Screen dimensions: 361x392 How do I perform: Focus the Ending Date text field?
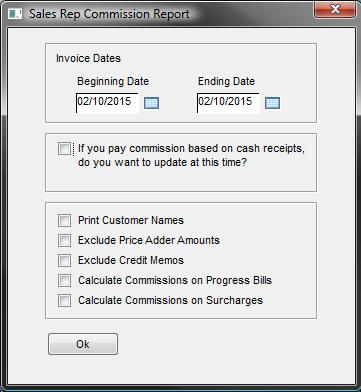228,103
